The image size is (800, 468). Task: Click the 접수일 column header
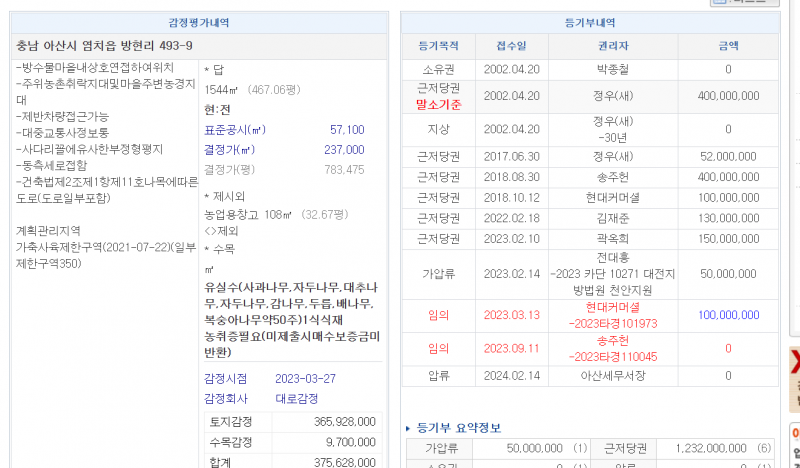tap(510, 46)
